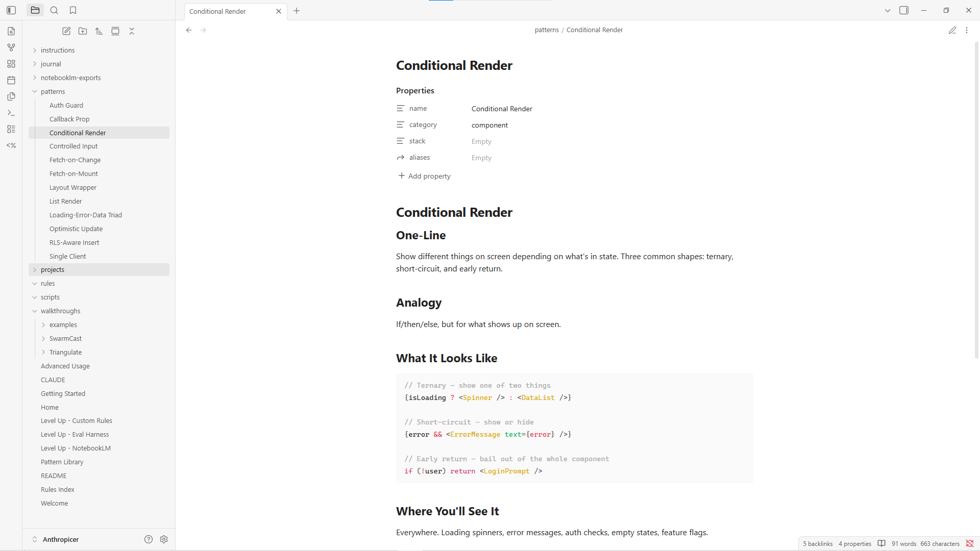The height and width of the screenshot is (551, 980).
Task: Open the bookmarks pane icon
Action: [73, 10]
